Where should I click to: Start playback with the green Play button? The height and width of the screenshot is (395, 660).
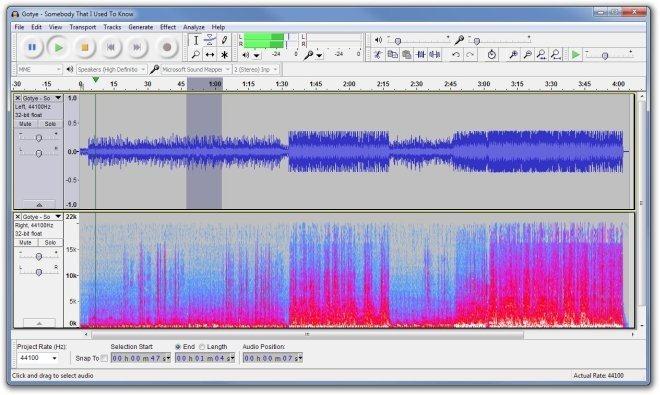[59, 47]
